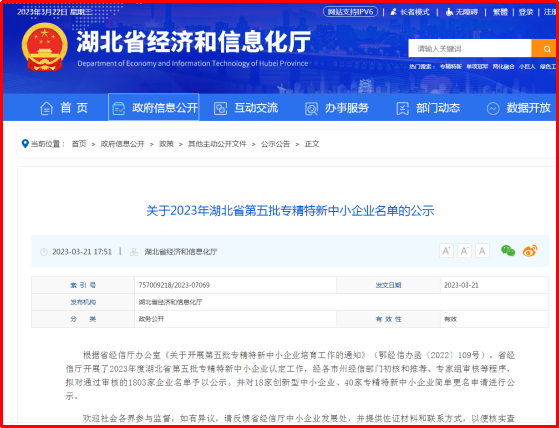Click the national emblem logo

[x=45, y=47]
